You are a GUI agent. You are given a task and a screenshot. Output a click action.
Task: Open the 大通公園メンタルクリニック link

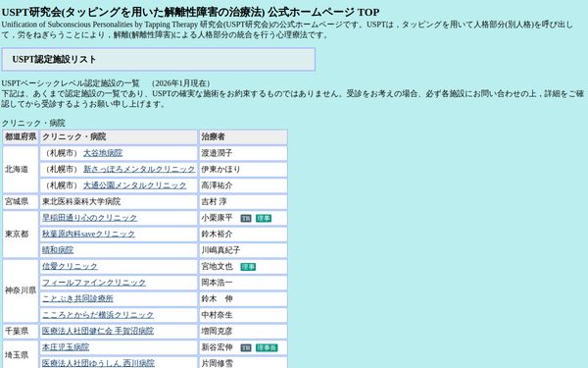134,185
